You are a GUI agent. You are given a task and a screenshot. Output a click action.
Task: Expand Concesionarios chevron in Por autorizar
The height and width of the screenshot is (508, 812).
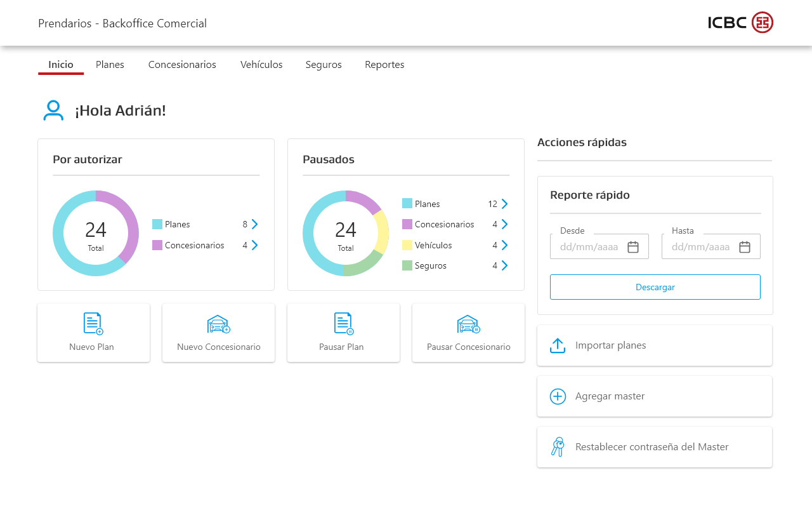[x=254, y=245]
